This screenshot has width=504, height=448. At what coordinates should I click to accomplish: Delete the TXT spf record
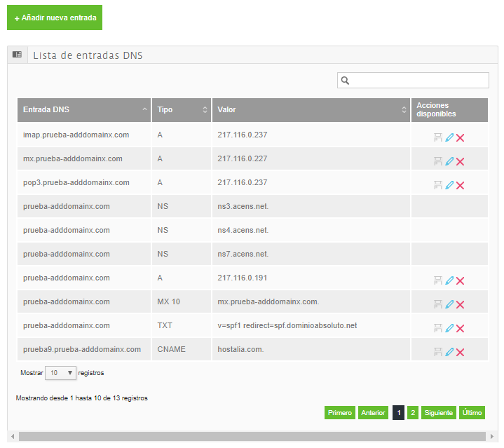(x=461, y=328)
